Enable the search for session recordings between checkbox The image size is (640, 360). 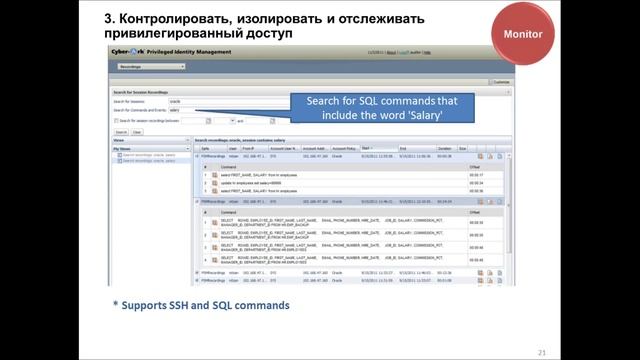coord(116,121)
